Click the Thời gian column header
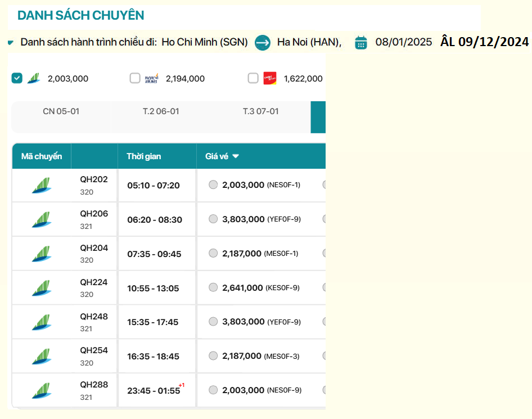This screenshot has width=532, height=419. (144, 156)
